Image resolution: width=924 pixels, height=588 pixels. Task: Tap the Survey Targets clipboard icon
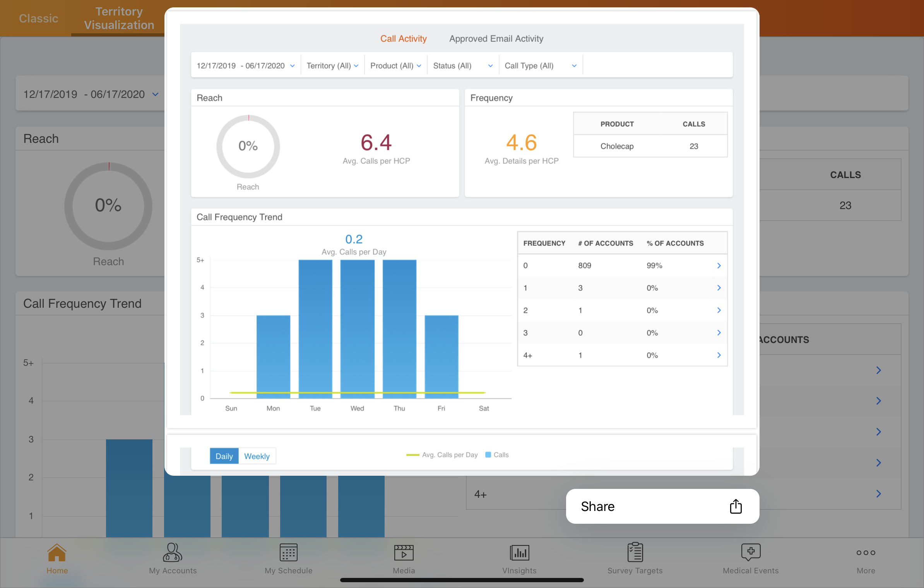[x=635, y=552]
